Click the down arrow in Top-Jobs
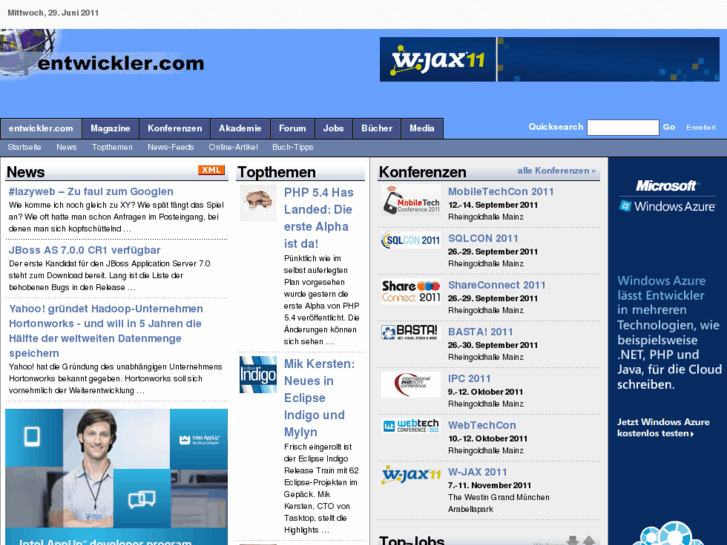 [x=573, y=540]
